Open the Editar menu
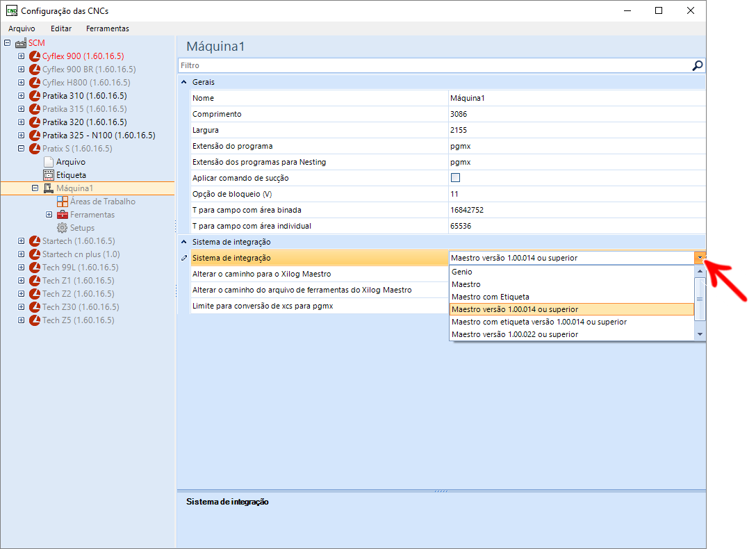Image resolution: width=756 pixels, height=549 pixels. click(61, 28)
